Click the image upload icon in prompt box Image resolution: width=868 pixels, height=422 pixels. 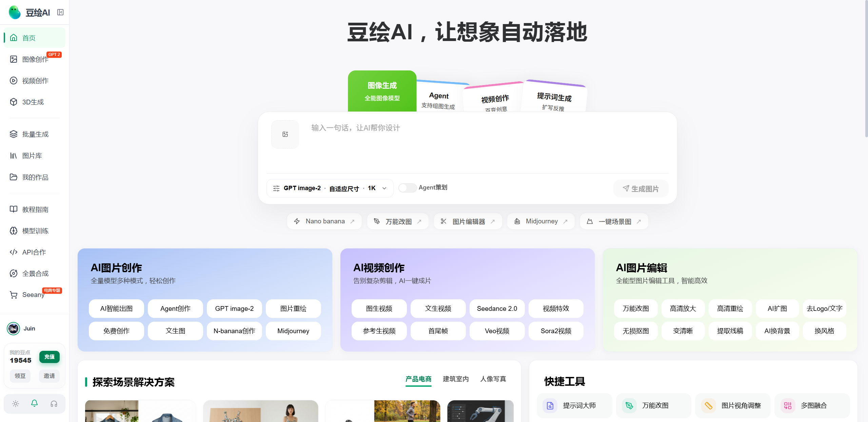285,134
